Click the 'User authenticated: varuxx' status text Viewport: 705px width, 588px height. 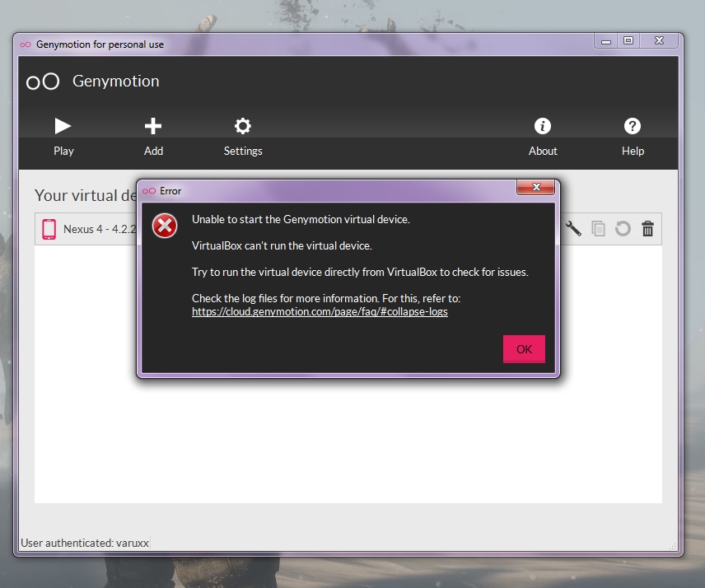click(x=85, y=543)
